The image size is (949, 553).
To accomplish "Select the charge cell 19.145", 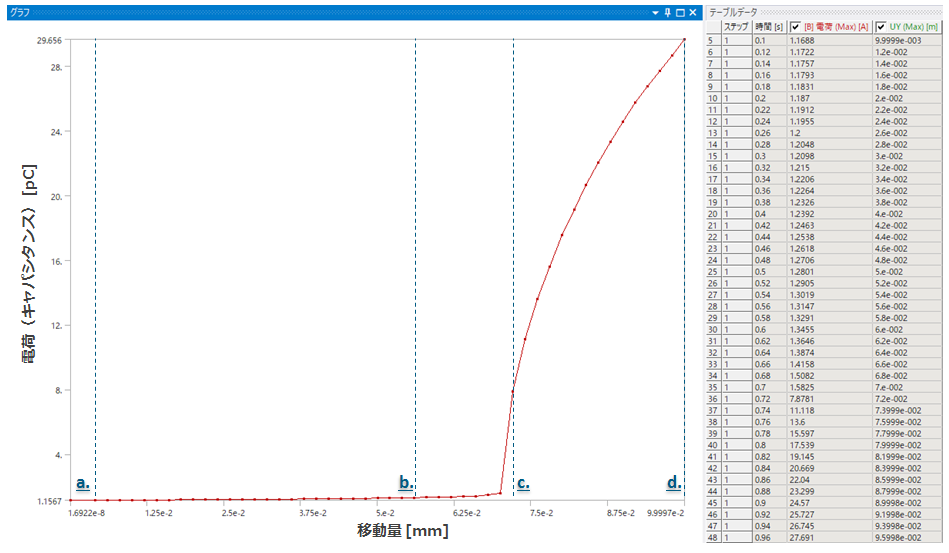I will [830, 457].
